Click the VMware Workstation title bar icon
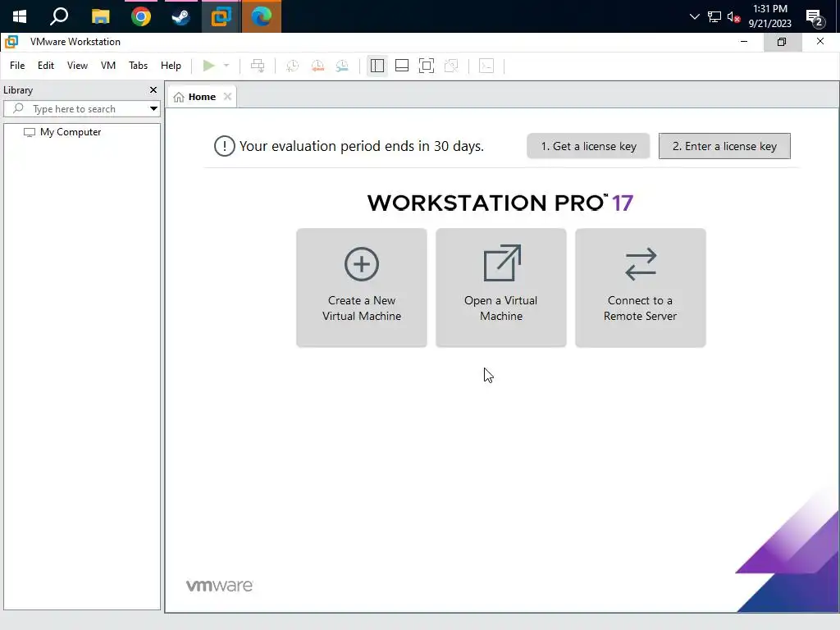Screen dimensions: 840x630 [x=11, y=42]
